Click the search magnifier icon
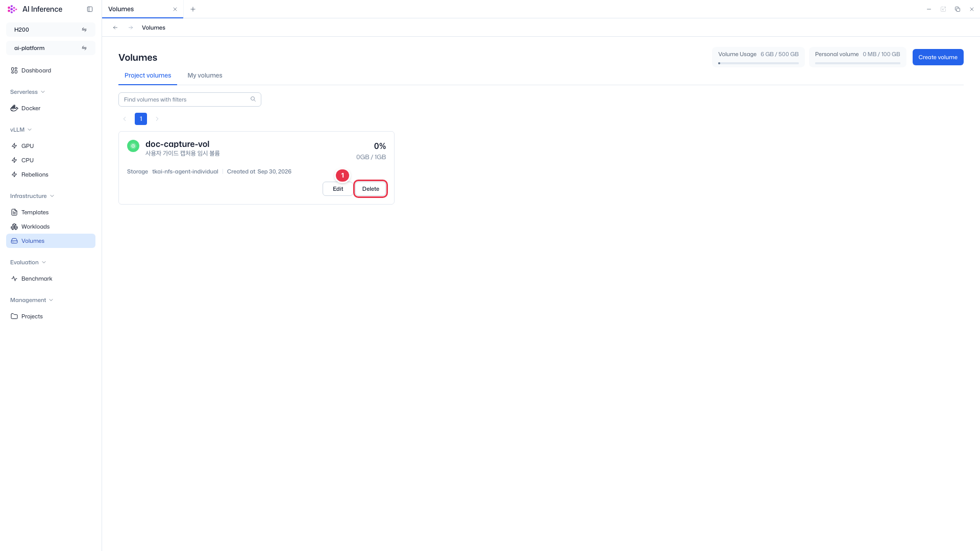The height and width of the screenshot is (551, 980). [253, 99]
